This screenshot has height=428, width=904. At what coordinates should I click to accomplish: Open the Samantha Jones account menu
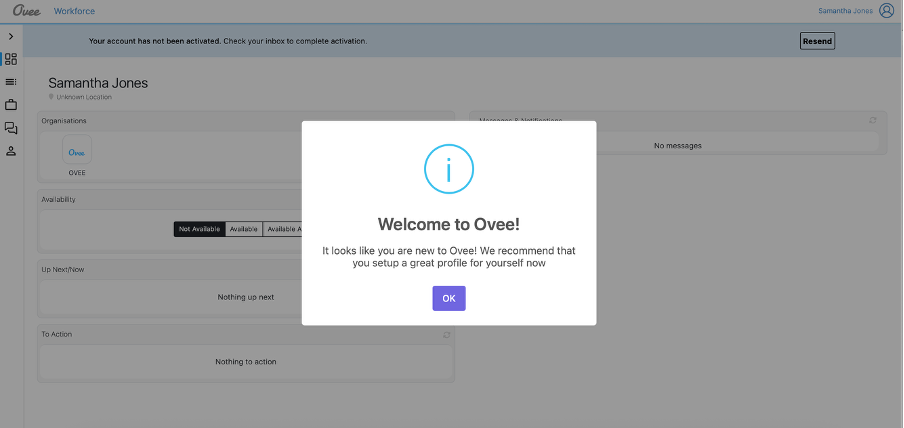845,11
